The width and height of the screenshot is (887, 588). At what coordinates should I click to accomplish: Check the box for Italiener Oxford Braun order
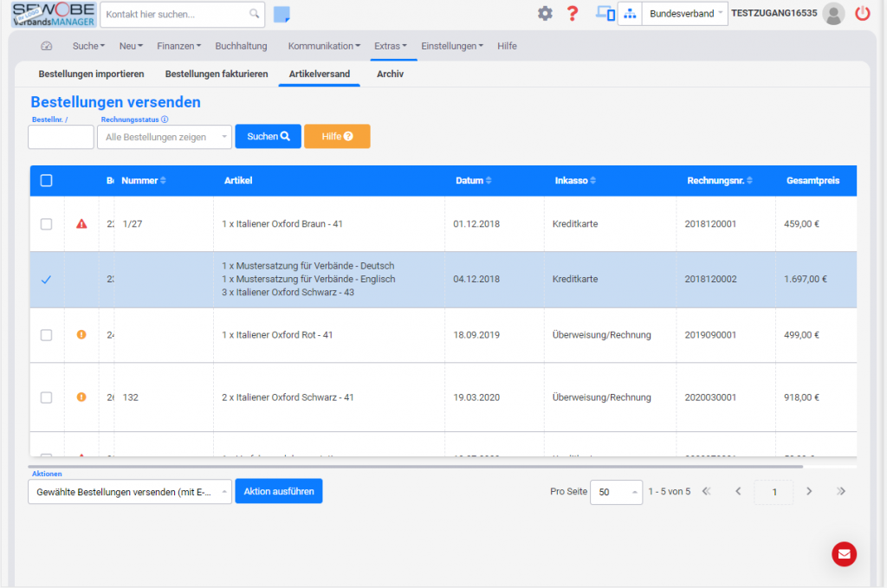(x=47, y=224)
